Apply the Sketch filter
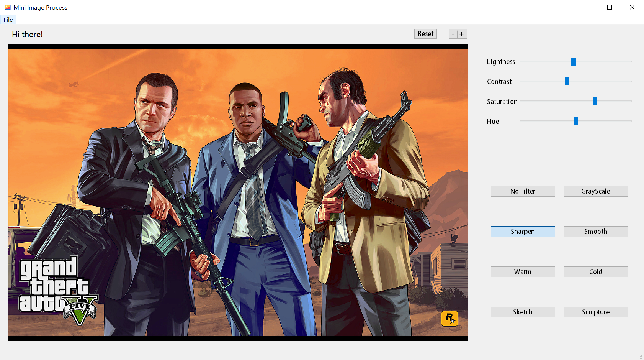 (x=523, y=312)
